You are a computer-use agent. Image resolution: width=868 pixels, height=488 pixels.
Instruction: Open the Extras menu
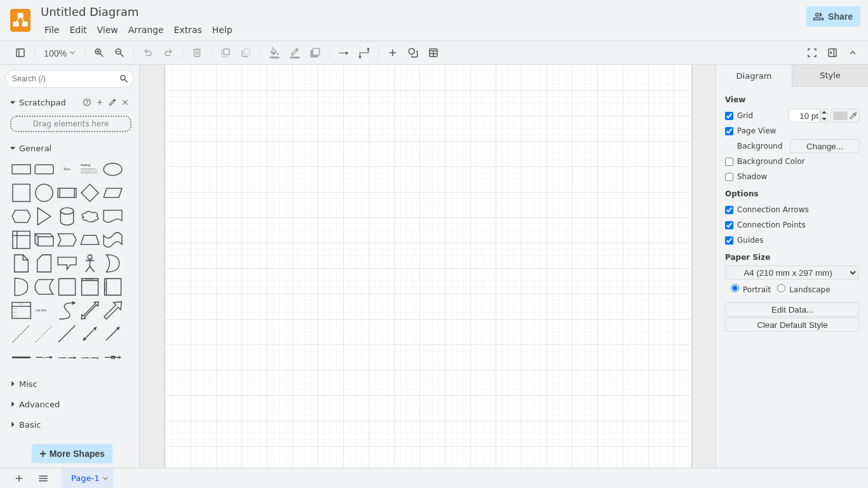point(188,30)
